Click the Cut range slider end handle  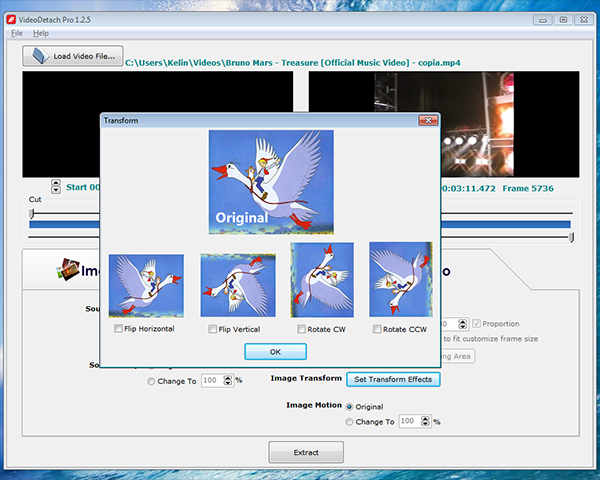tap(572, 237)
